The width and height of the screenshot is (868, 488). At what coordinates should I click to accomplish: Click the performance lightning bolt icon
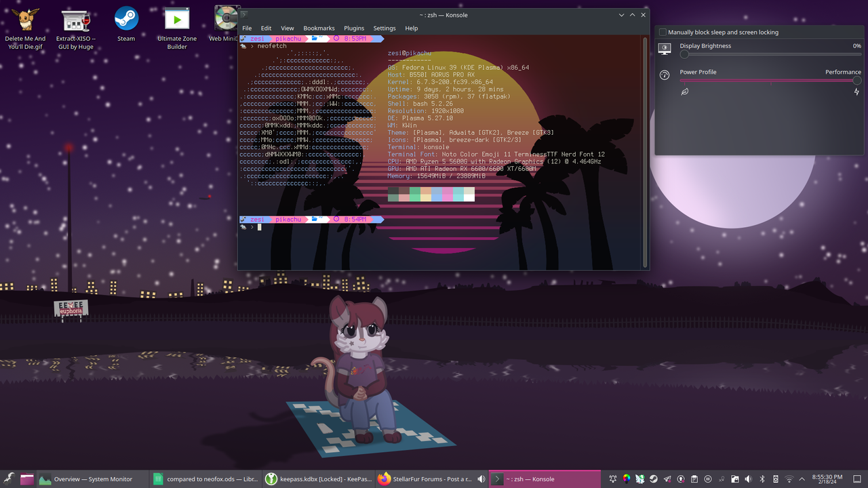pyautogui.click(x=856, y=91)
